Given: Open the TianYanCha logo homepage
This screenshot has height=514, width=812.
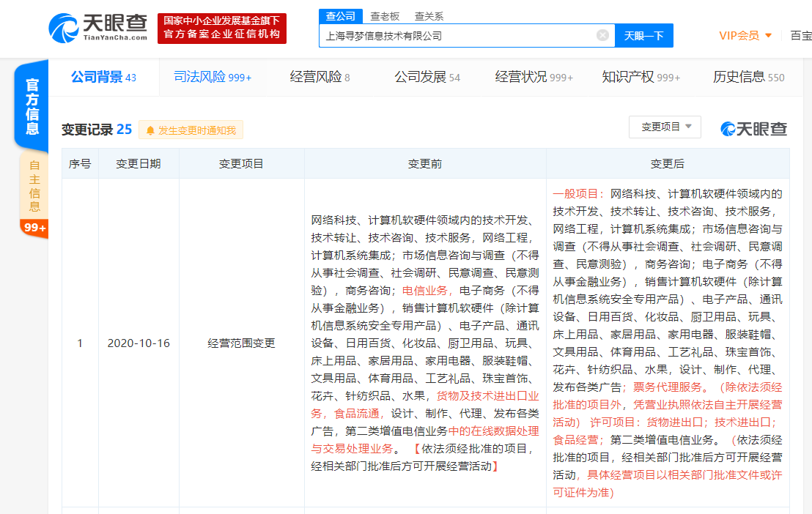Looking at the screenshot, I should [98, 28].
